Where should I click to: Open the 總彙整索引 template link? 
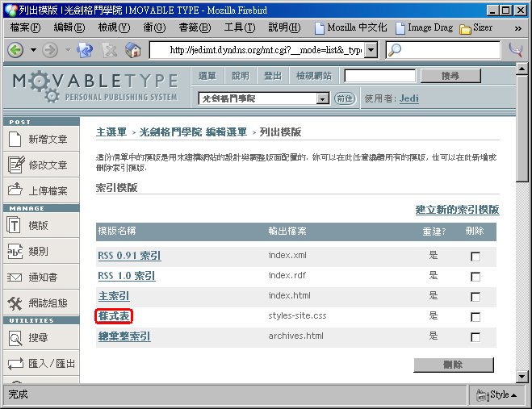point(124,336)
